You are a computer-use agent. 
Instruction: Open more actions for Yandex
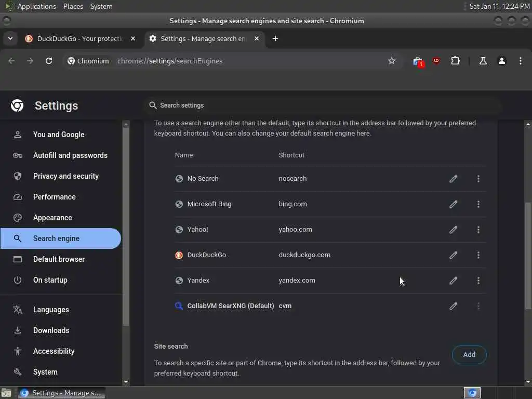coord(478,280)
